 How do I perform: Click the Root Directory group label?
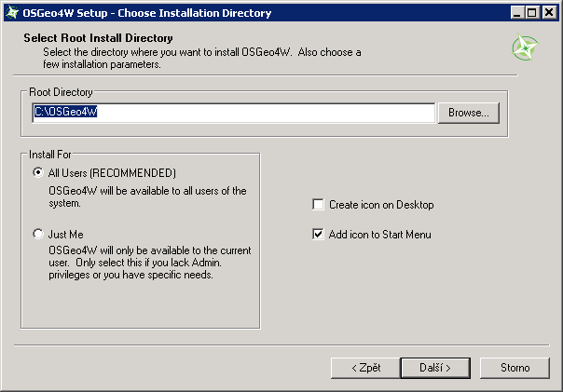coord(61,92)
